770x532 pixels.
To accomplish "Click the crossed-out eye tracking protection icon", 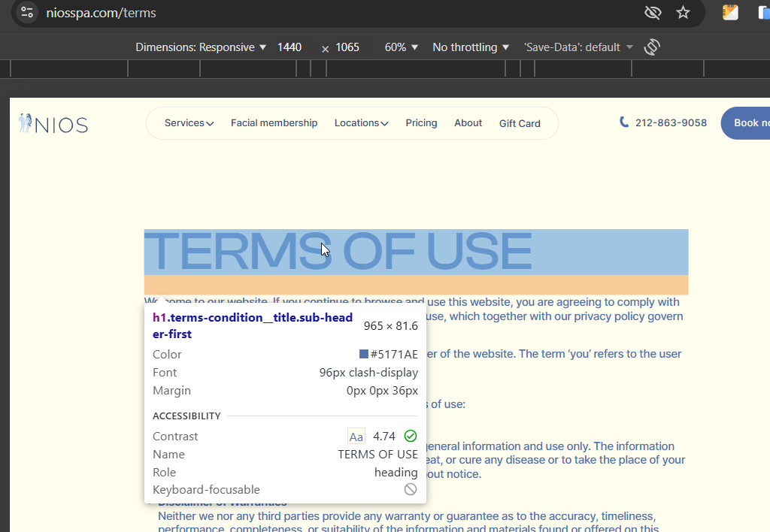I will pyautogui.click(x=653, y=13).
